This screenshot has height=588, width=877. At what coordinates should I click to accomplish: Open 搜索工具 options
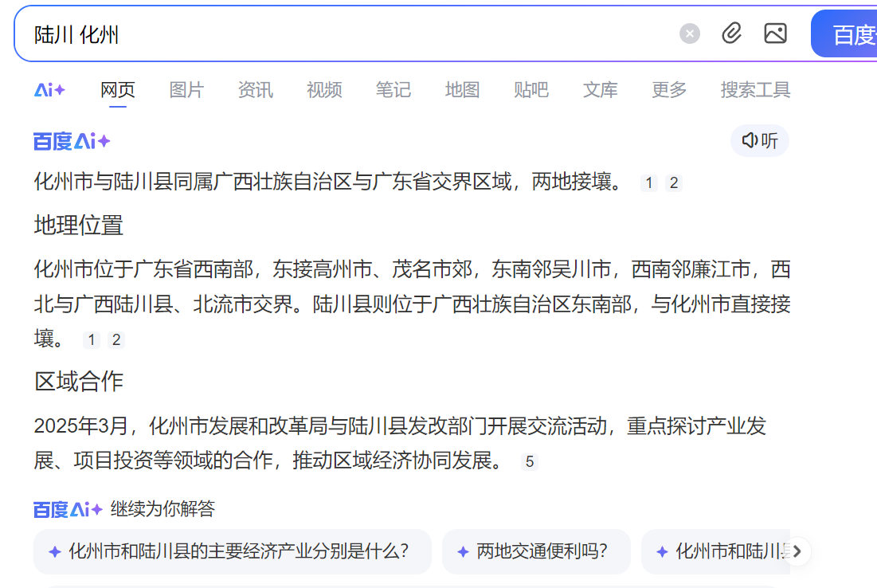point(755,90)
